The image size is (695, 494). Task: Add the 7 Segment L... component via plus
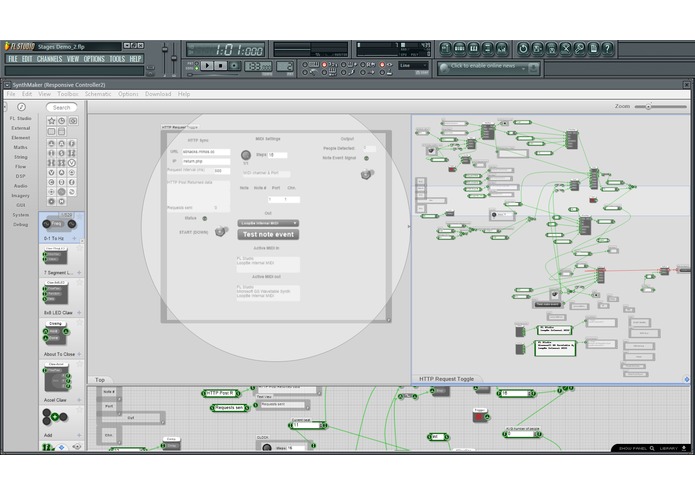(79, 272)
